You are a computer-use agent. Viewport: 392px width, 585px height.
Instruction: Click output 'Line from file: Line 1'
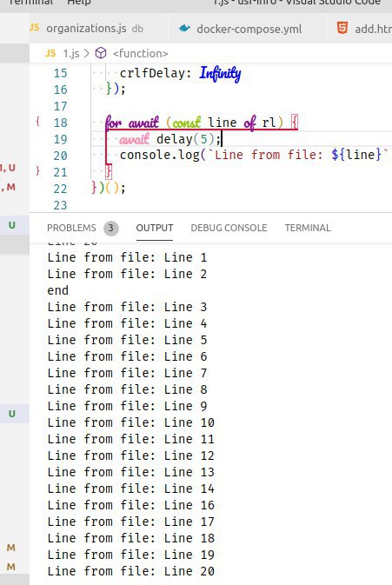click(127, 257)
